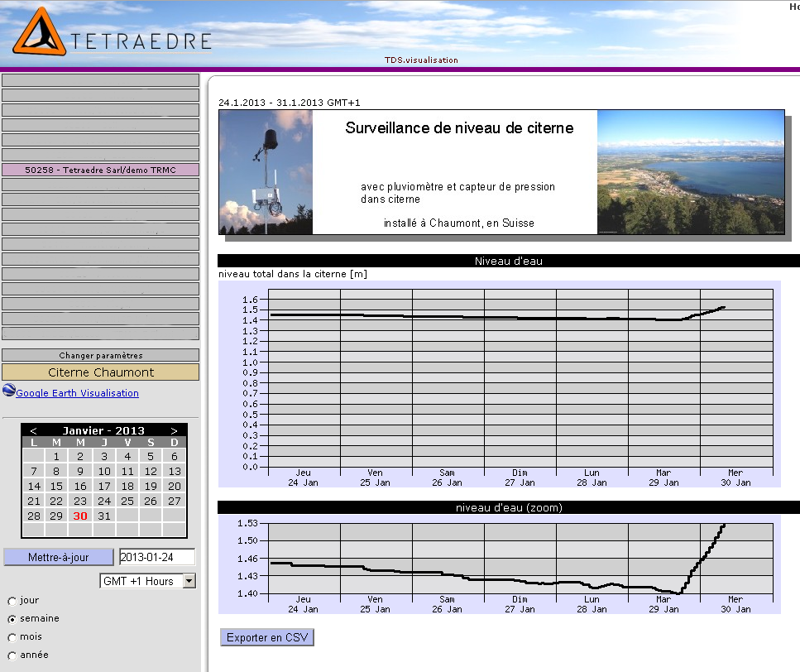Export data with 'Exporter en CSV'
This screenshot has height=672, width=800.
click(267, 638)
